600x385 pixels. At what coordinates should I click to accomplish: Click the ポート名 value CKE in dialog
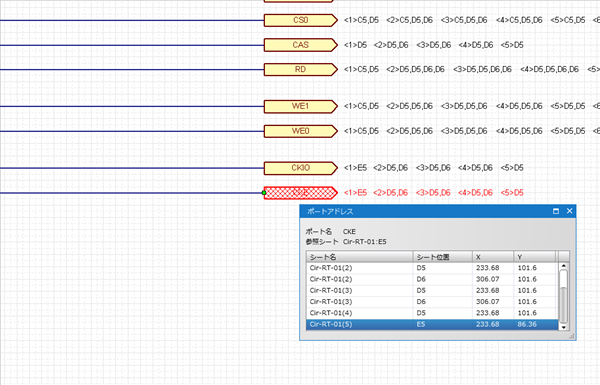pyautogui.click(x=349, y=232)
